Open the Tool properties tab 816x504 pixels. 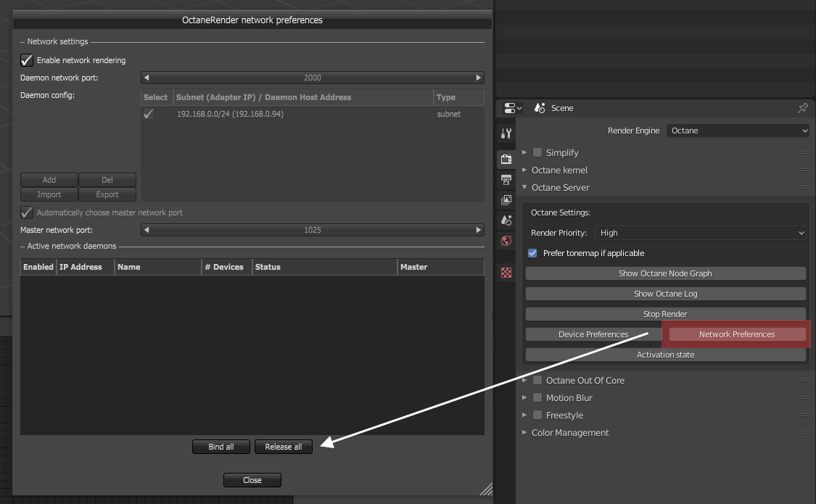(x=506, y=133)
